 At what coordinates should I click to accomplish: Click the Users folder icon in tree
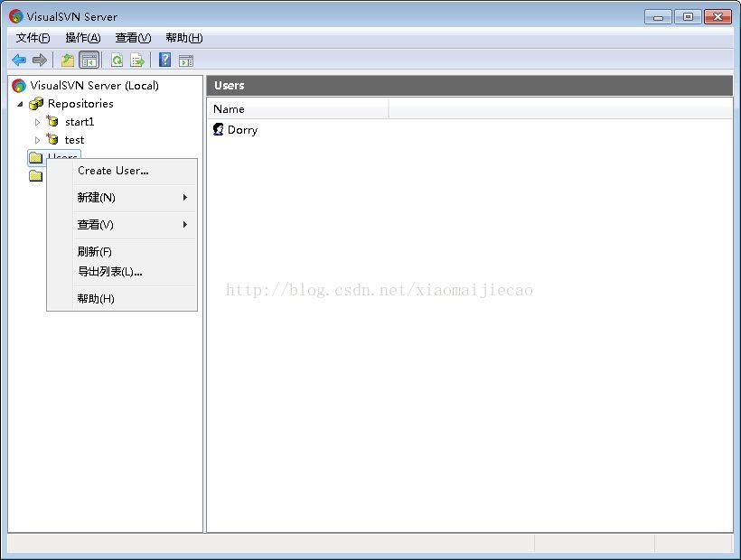pyautogui.click(x=36, y=157)
